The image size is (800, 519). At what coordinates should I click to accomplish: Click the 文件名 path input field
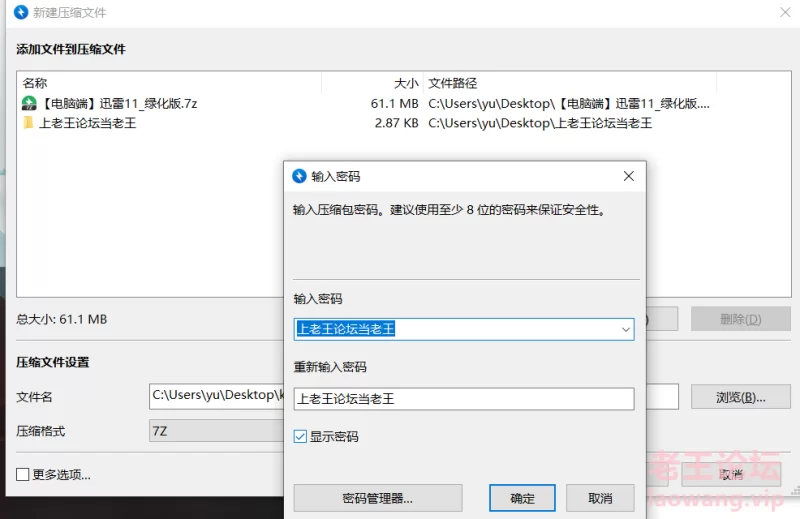tap(216, 396)
